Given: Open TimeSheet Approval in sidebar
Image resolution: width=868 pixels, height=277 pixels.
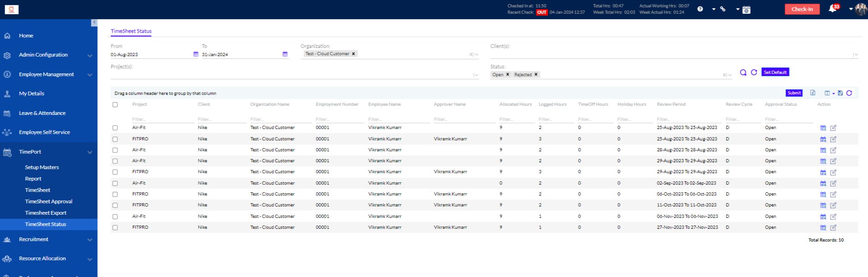Looking at the screenshot, I should (48, 201).
